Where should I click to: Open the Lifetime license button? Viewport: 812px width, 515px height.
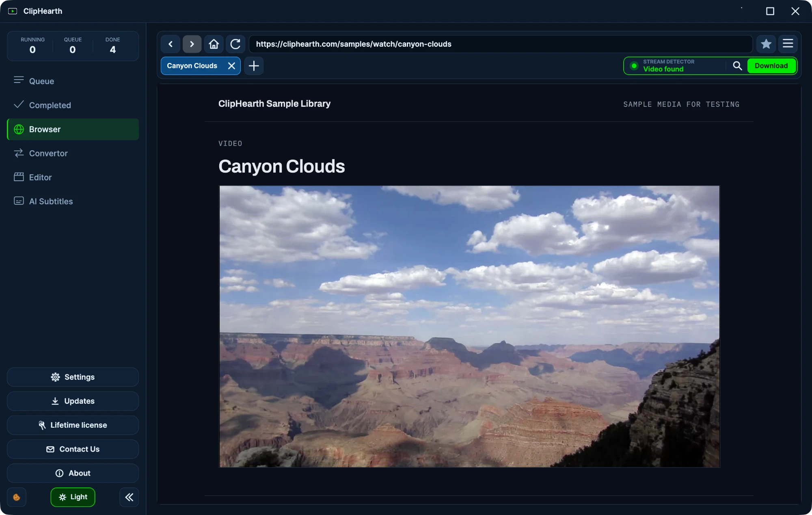point(73,425)
